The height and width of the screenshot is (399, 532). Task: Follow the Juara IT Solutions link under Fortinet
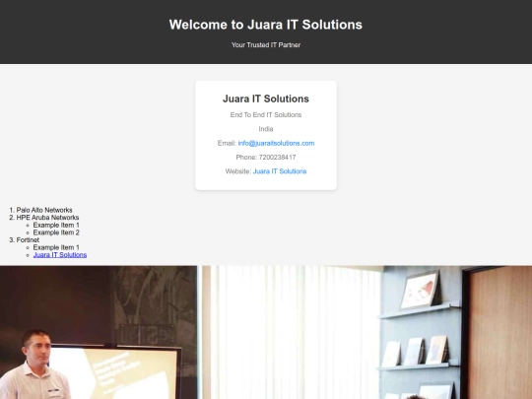[x=60, y=255]
